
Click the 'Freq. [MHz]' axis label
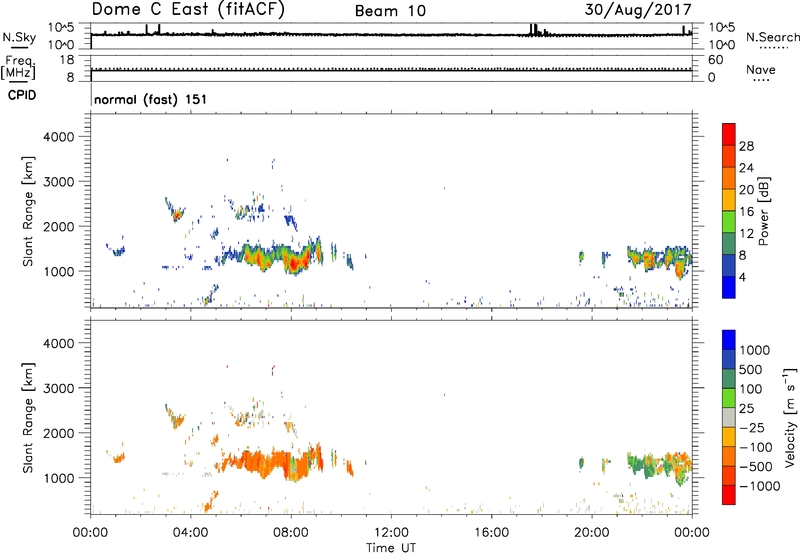click(x=18, y=67)
